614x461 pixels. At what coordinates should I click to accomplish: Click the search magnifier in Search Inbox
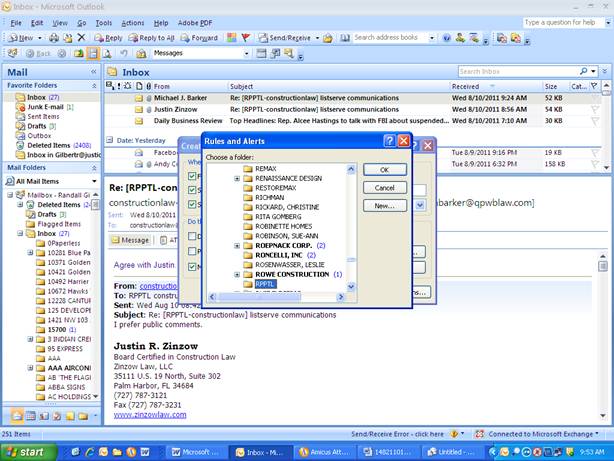click(583, 71)
